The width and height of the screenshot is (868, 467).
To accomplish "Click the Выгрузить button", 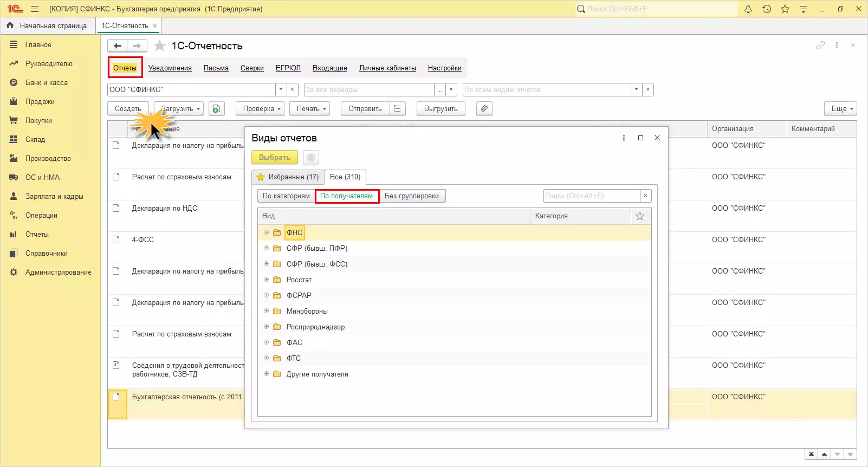I will point(441,108).
